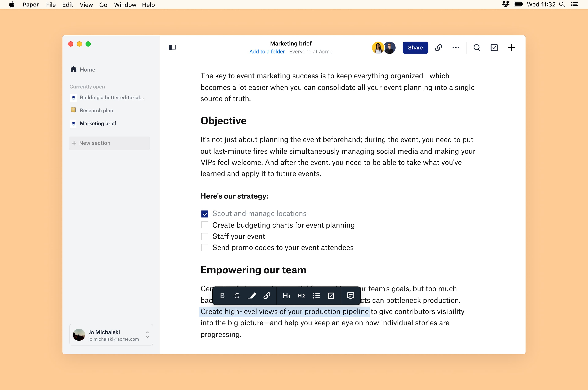Insert a link from the floating toolbar
Screen dimensions: 588x390
pos(267,295)
